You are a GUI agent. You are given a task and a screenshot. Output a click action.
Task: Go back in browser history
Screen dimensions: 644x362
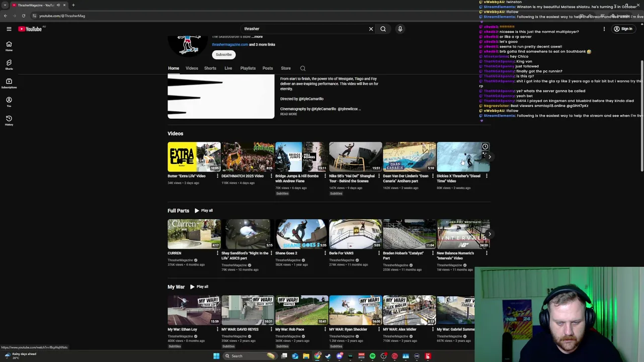click(x=5, y=16)
